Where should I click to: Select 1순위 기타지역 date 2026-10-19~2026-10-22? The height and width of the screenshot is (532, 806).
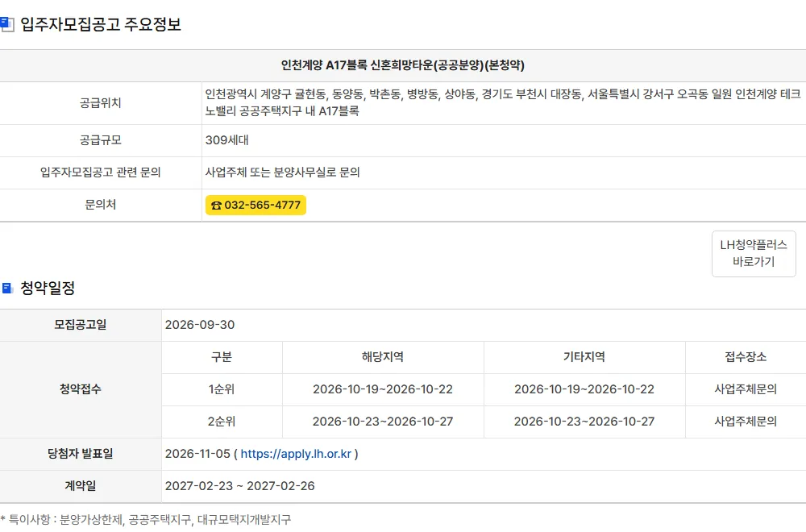click(584, 389)
